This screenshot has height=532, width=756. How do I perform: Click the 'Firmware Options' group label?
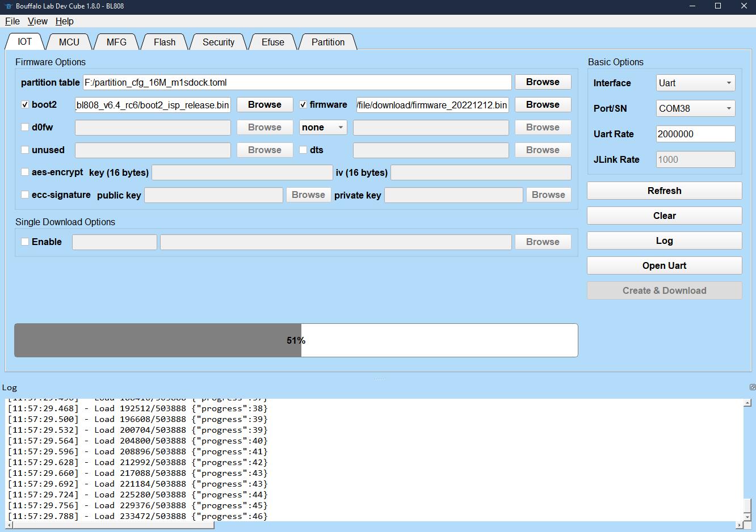(x=51, y=62)
